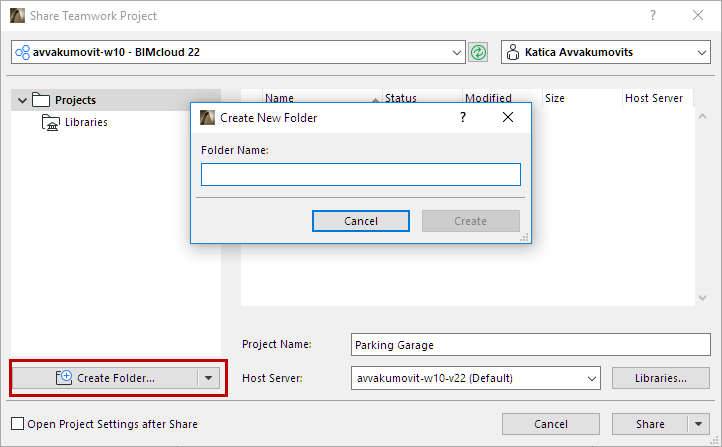Collapse the Projects tree node
This screenshot has height=447, width=722.
22,100
